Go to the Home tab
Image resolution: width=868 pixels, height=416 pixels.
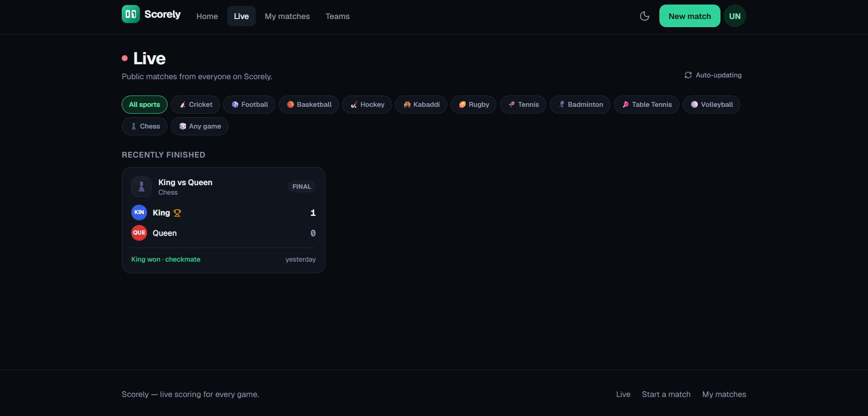coord(207,16)
